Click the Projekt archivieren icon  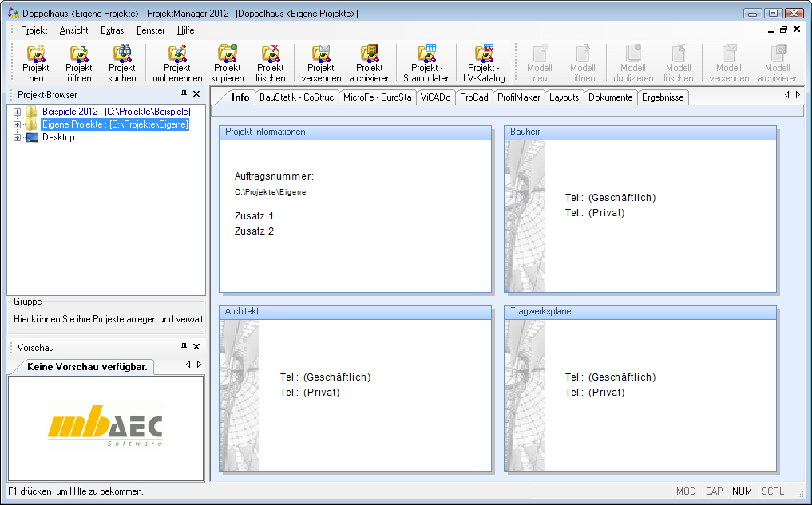370,63
